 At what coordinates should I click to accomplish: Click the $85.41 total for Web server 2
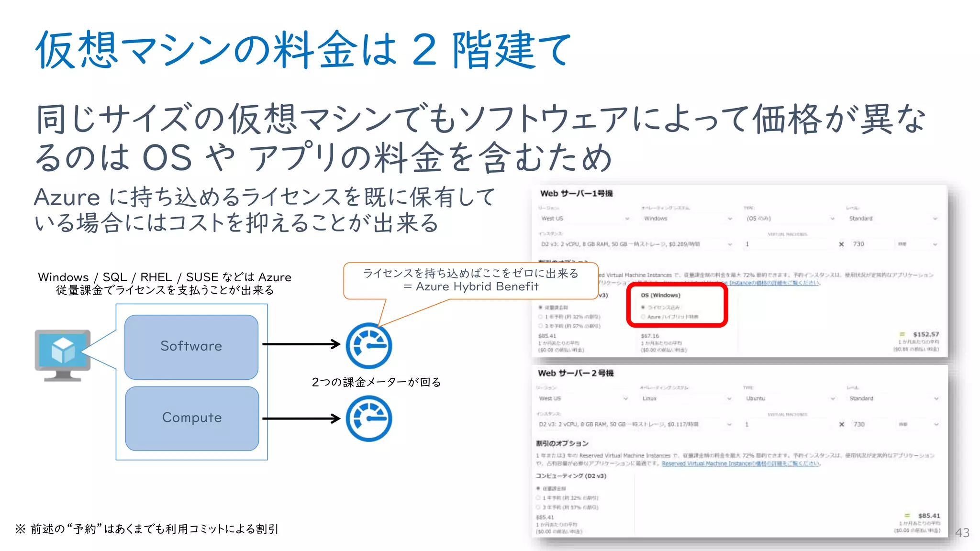tap(929, 516)
